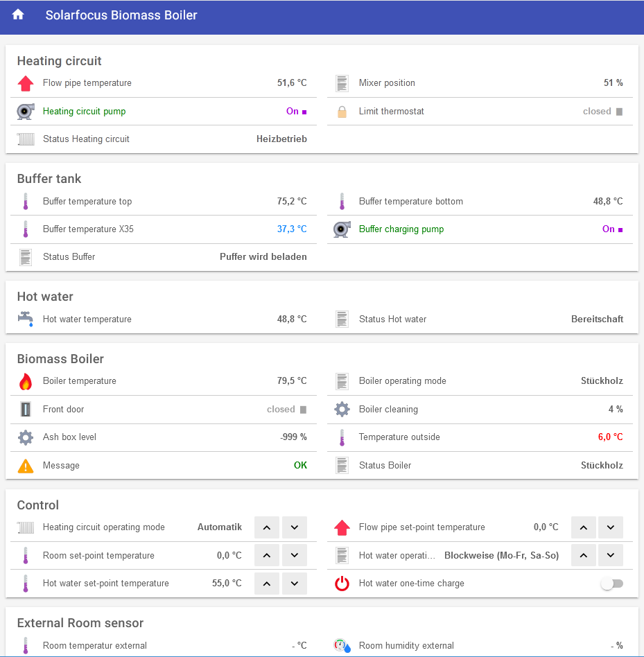Click the boiler cleaning gear icon
The image size is (644, 657).
click(342, 410)
